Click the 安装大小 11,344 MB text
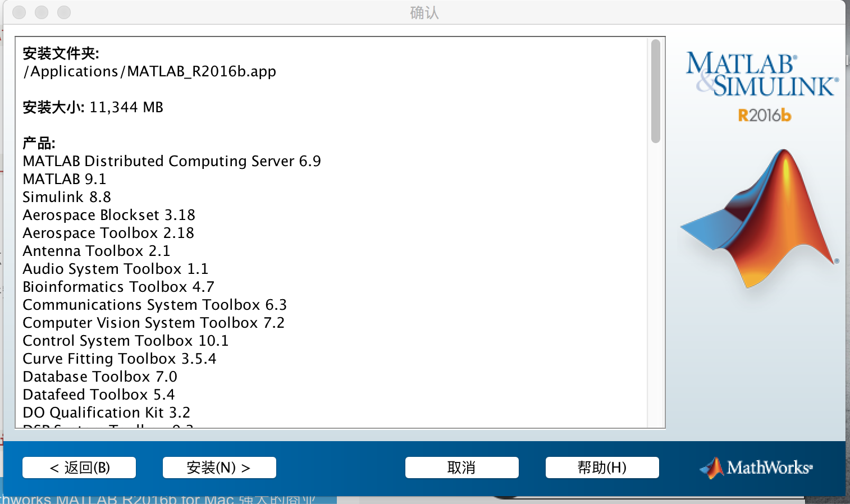 (x=93, y=107)
